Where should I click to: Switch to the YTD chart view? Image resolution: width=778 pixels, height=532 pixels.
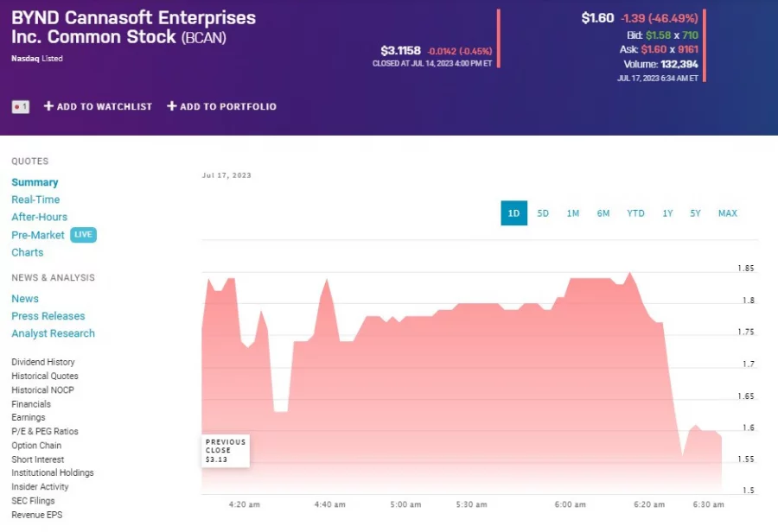[635, 213]
